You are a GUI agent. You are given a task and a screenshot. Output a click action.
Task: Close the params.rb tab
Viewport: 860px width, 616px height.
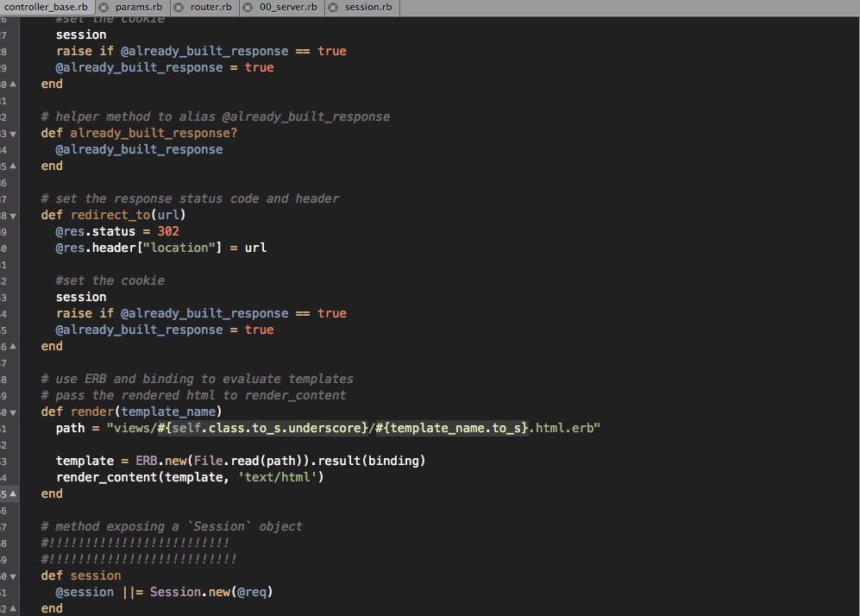[103, 8]
